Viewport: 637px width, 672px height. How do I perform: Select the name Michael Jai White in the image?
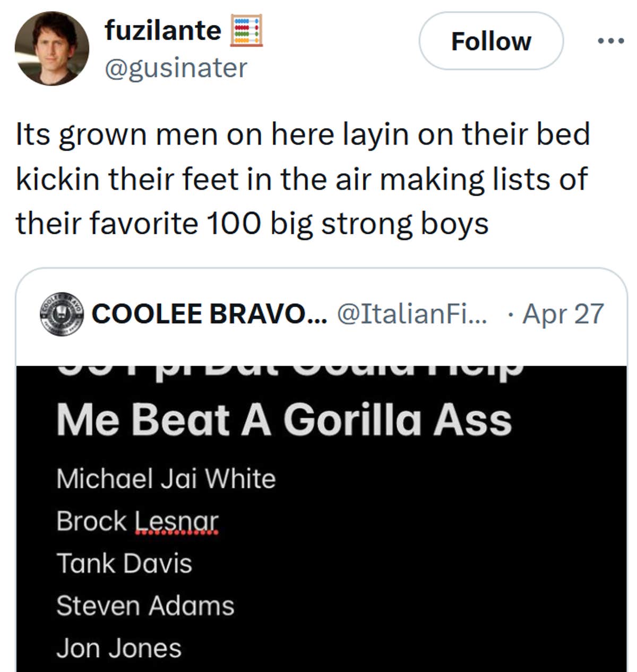(166, 478)
